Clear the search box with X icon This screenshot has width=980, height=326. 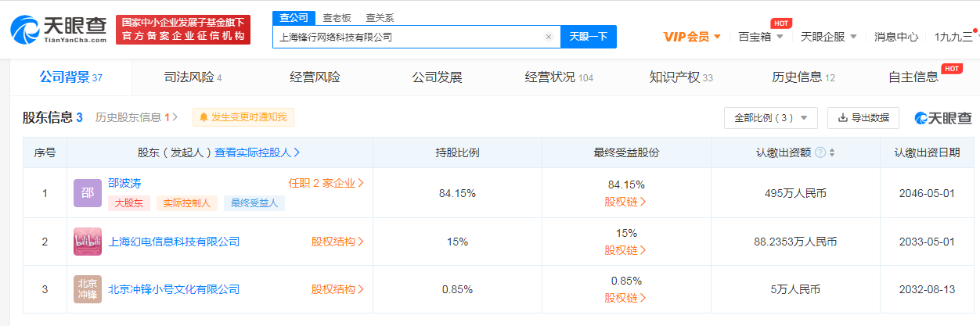tap(549, 37)
